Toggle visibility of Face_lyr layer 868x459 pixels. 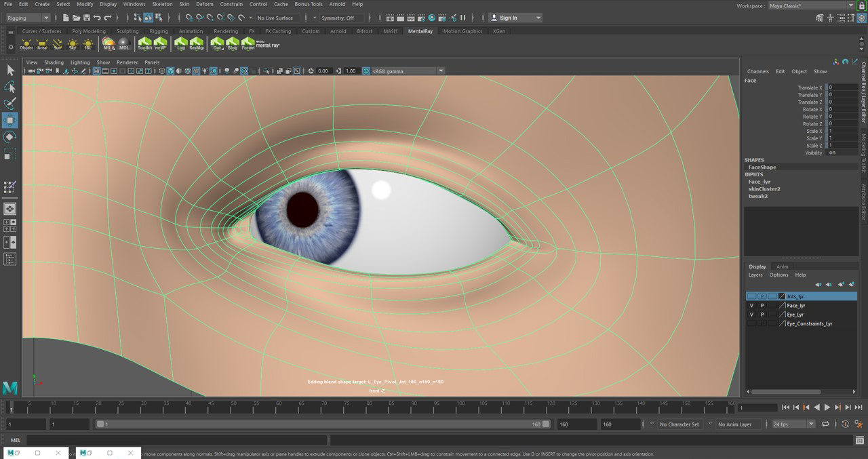point(751,306)
